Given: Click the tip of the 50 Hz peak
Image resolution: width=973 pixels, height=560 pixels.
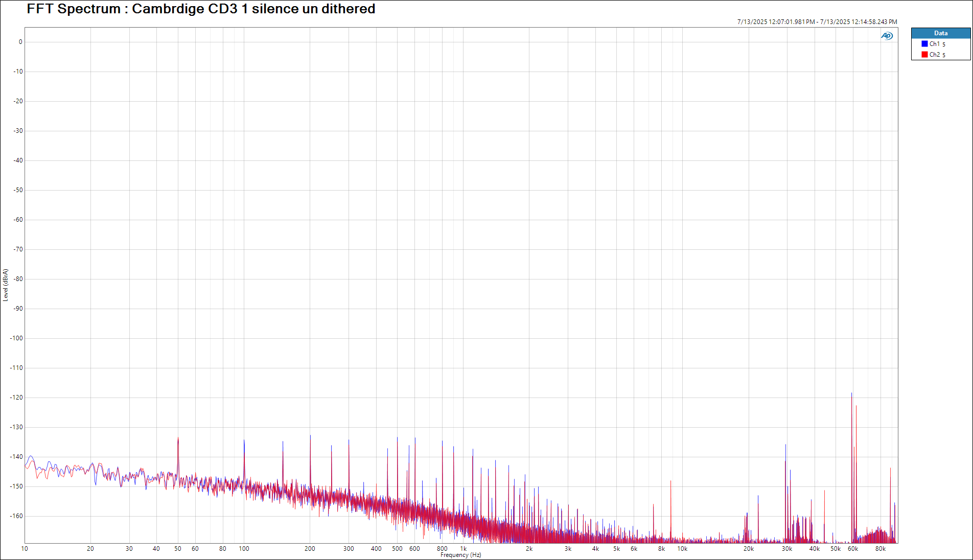Looking at the screenshot, I should [x=178, y=438].
